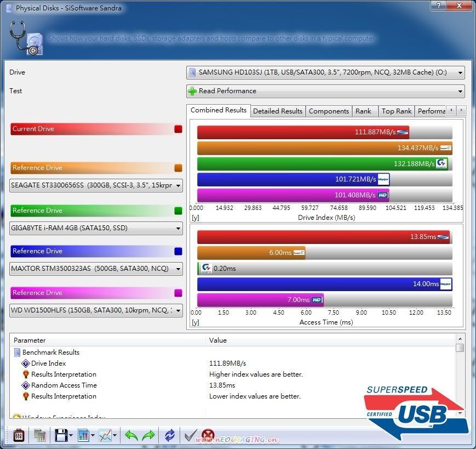Open the WD WD1500HLFS reference drive dropdown
Viewport: 476px width, 449px height.
pos(96,310)
